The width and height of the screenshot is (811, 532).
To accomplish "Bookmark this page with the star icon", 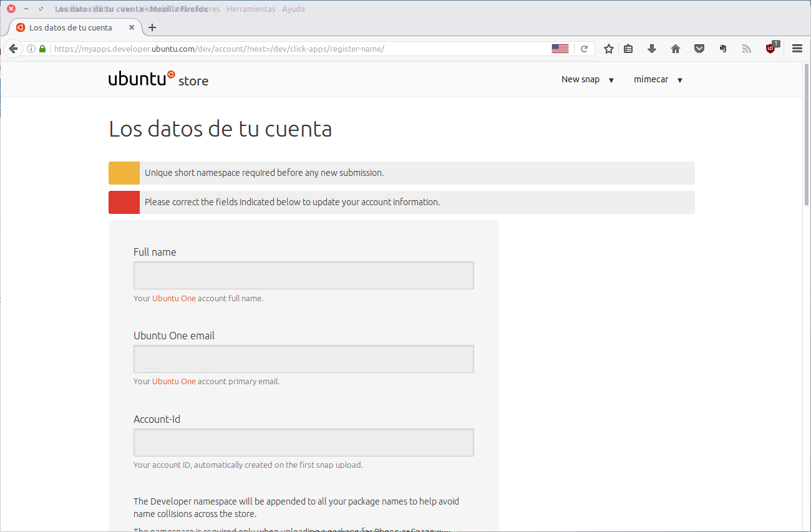I will [x=609, y=49].
